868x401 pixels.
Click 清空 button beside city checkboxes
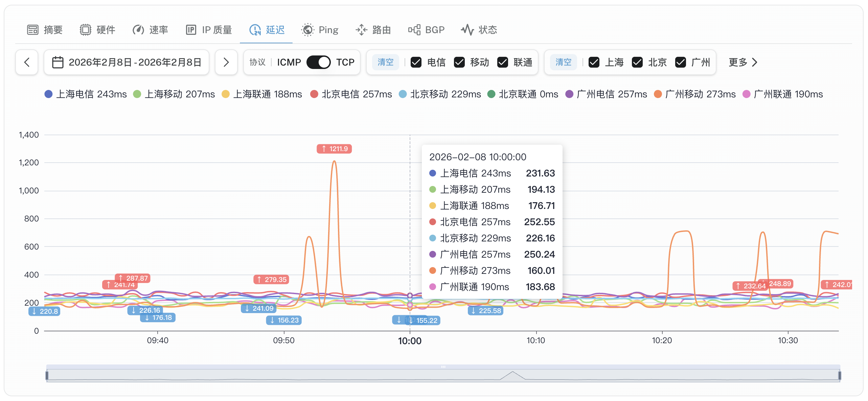coord(563,62)
